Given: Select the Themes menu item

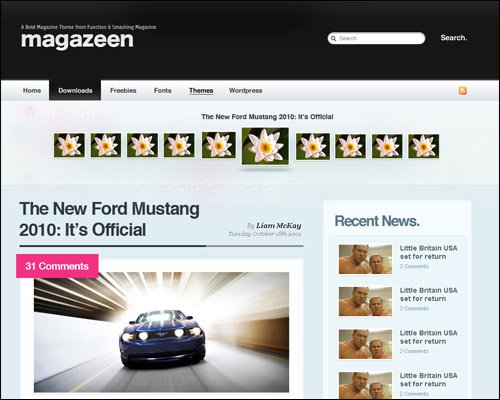Looking at the screenshot, I should tap(201, 91).
